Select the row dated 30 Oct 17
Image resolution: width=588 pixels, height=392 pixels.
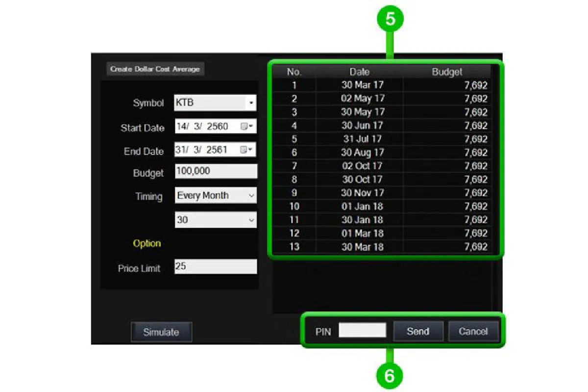(382, 180)
